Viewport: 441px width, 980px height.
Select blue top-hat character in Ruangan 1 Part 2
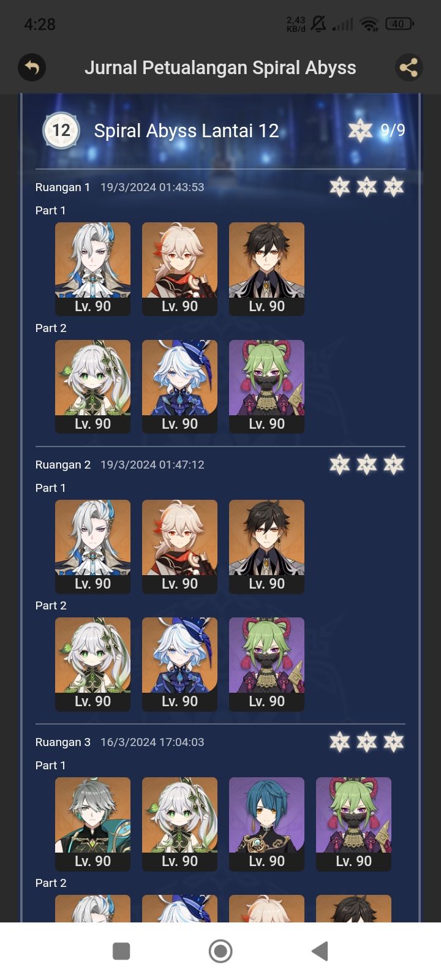[179, 386]
